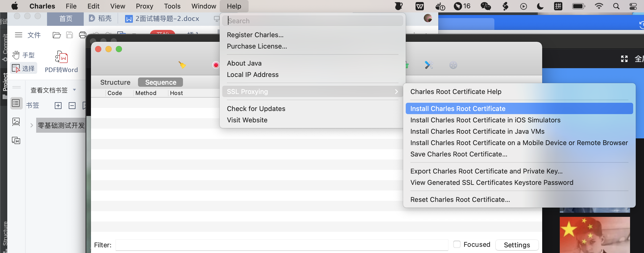The height and width of the screenshot is (253, 644).
Task: Switch to the 稻壳 tab in WPS
Action: [x=100, y=19]
